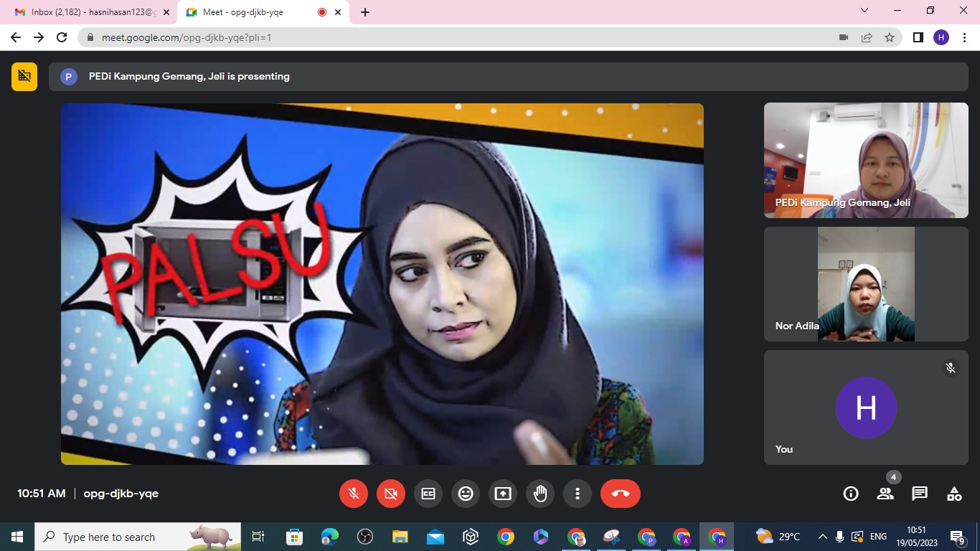
Task: Click the Nor Adila video tile
Action: click(866, 284)
